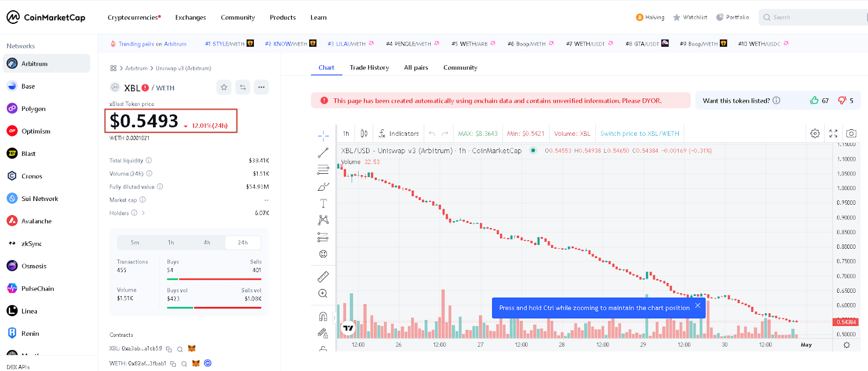Copy the XBL contract address
868x371 pixels.
pyautogui.click(x=169, y=349)
